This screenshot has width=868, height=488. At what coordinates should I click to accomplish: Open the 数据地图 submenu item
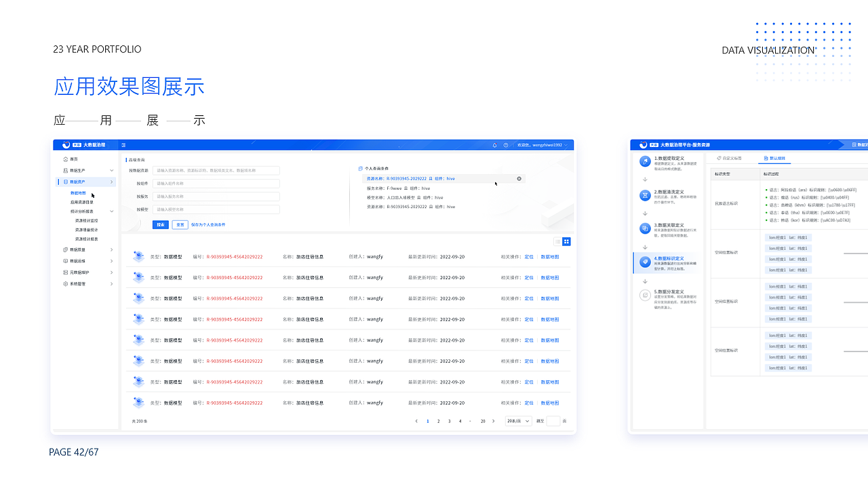[x=78, y=193]
